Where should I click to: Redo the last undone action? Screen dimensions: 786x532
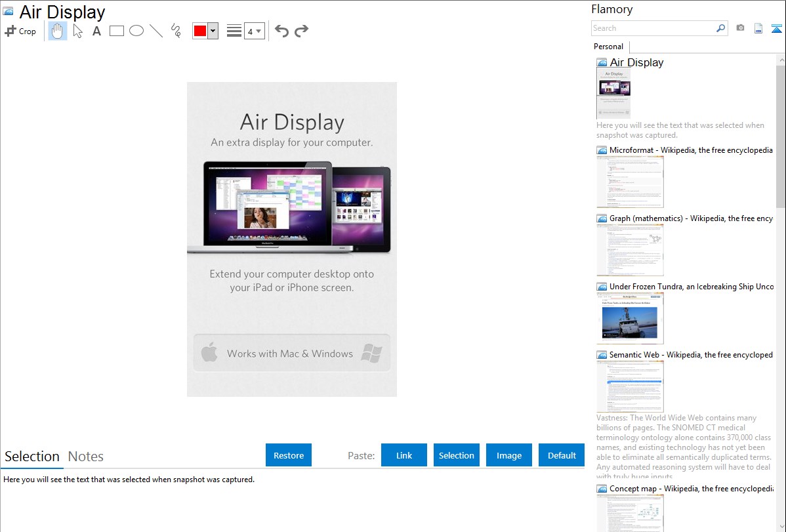click(301, 31)
